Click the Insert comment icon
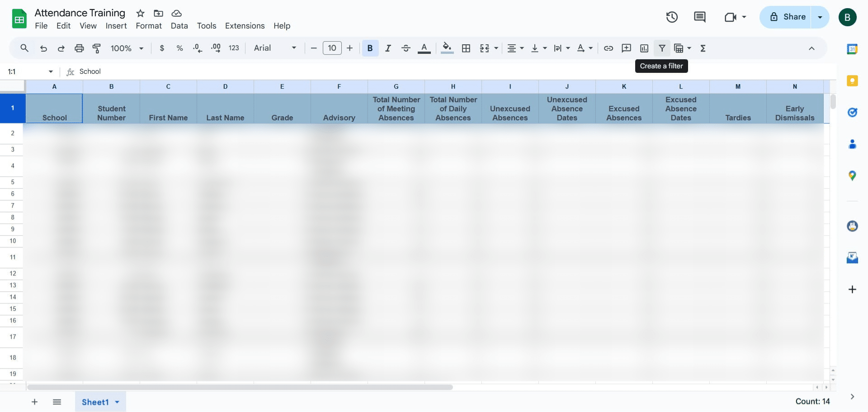 (x=626, y=48)
